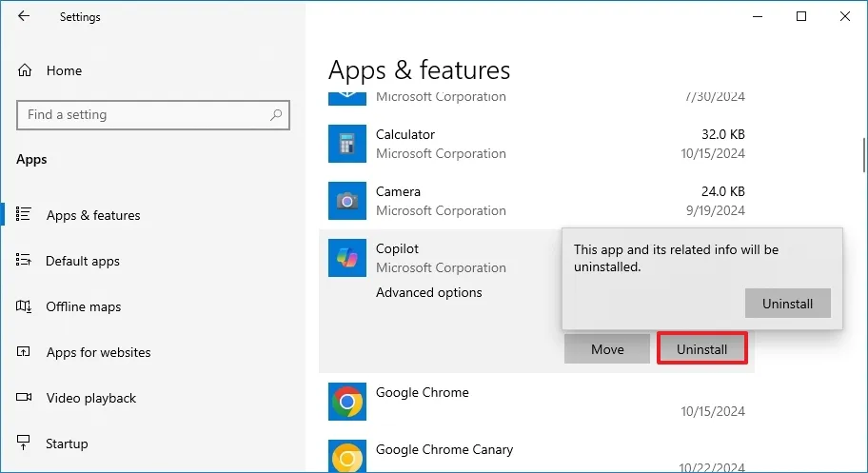Click the Move button for Copilot
The width and height of the screenshot is (868, 473).
point(607,349)
